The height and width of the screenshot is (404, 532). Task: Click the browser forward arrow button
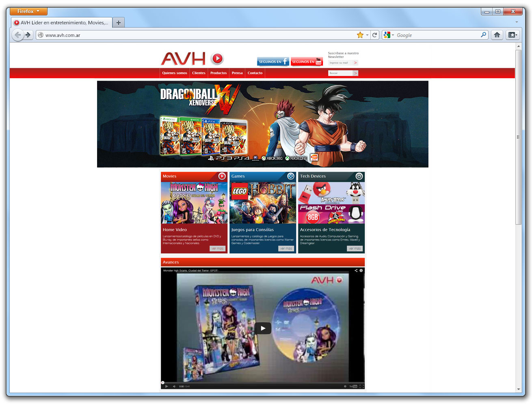click(x=28, y=35)
